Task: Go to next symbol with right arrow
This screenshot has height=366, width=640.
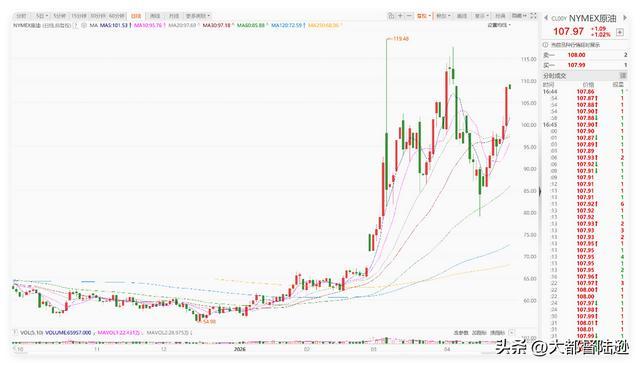Action: (x=624, y=18)
